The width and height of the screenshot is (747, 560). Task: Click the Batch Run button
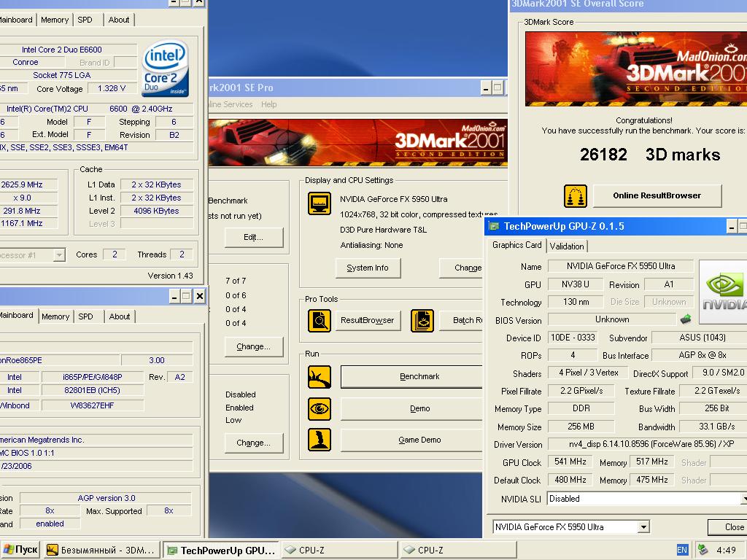click(461, 321)
